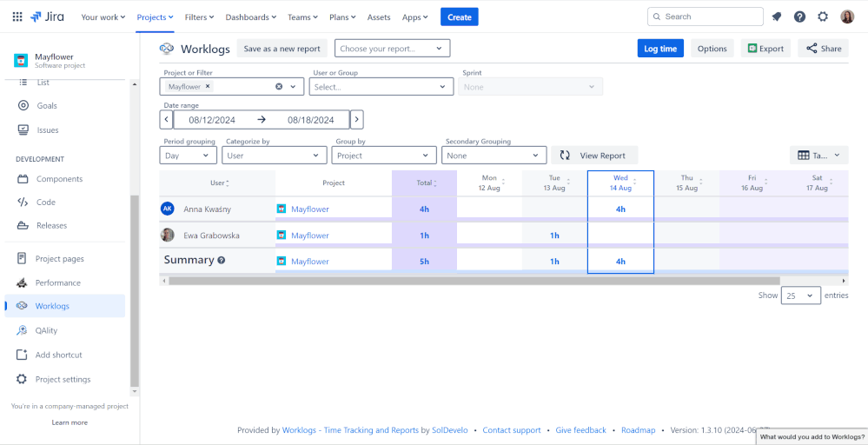This screenshot has height=445, width=868.
Task: Open the table view type dropdown
Action: [818, 156]
